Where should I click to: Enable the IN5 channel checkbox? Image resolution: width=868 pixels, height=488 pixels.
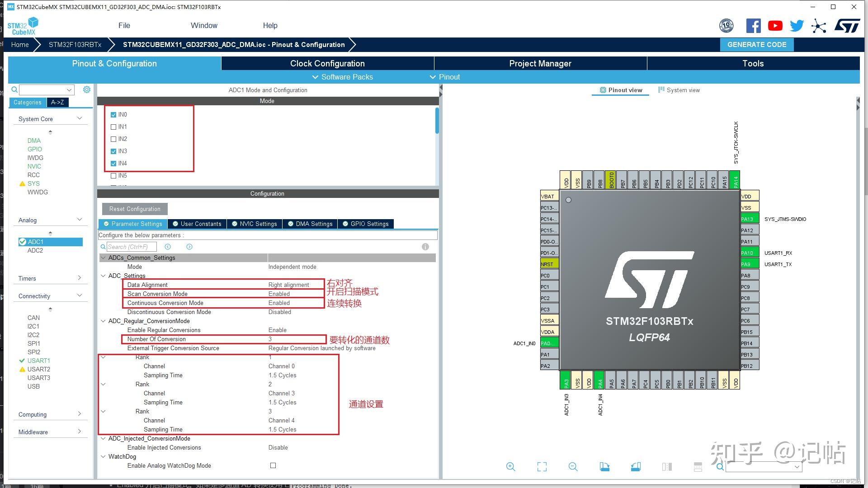113,176
